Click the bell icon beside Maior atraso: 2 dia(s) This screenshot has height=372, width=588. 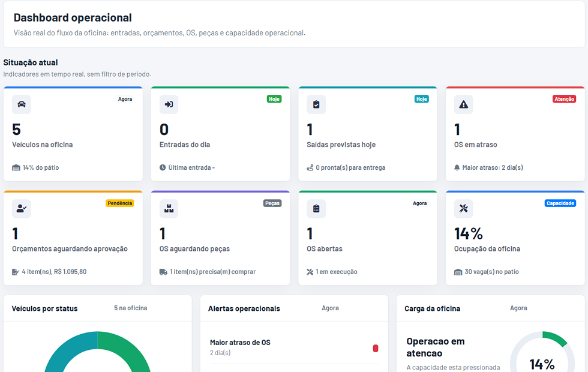(x=457, y=167)
